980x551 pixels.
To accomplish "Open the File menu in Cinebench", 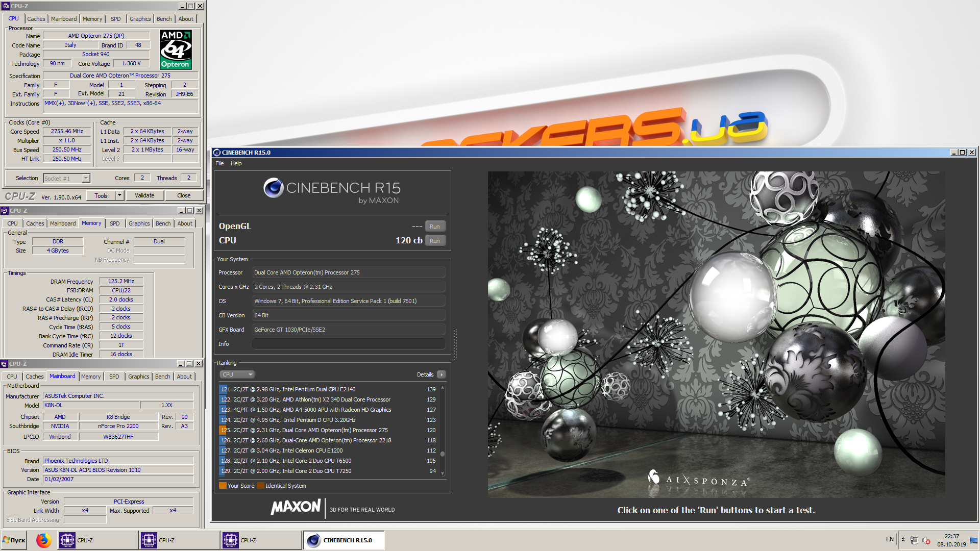I will click(219, 163).
